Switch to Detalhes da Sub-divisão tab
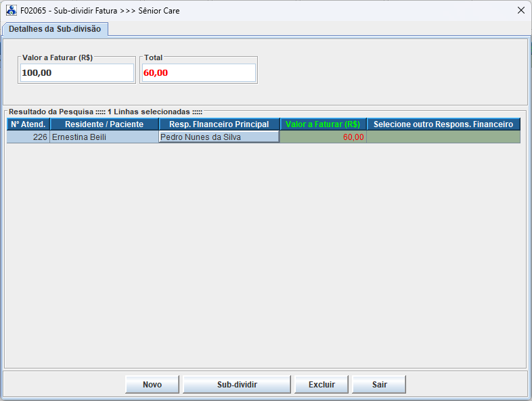Screen dimensions: 532x401 coord(55,29)
